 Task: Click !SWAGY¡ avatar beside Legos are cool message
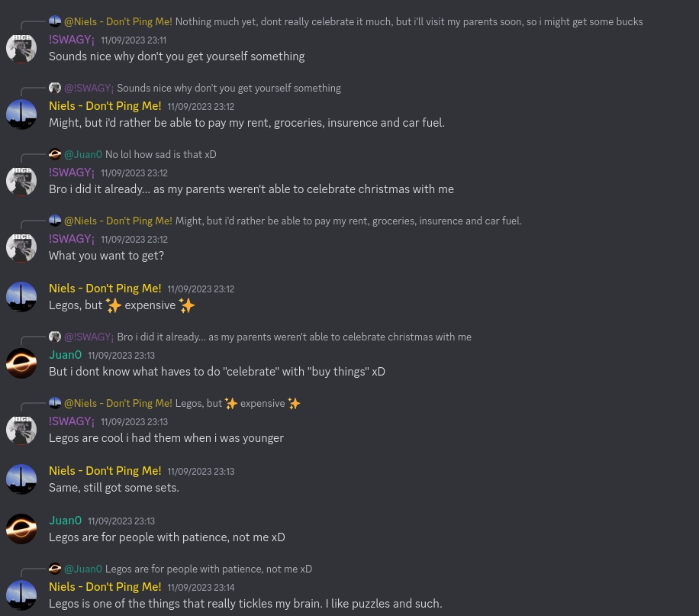pos(21,430)
